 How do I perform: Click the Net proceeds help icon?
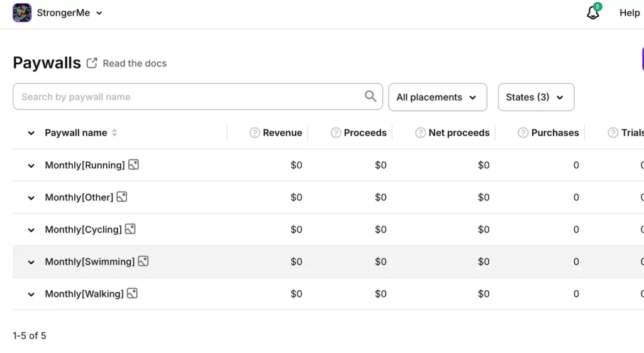coord(420,133)
